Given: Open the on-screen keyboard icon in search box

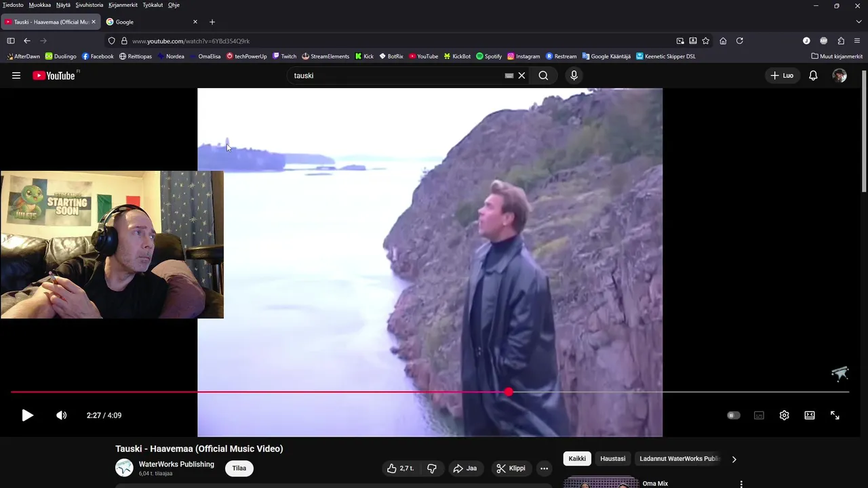Looking at the screenshot, I should [509, 76].
